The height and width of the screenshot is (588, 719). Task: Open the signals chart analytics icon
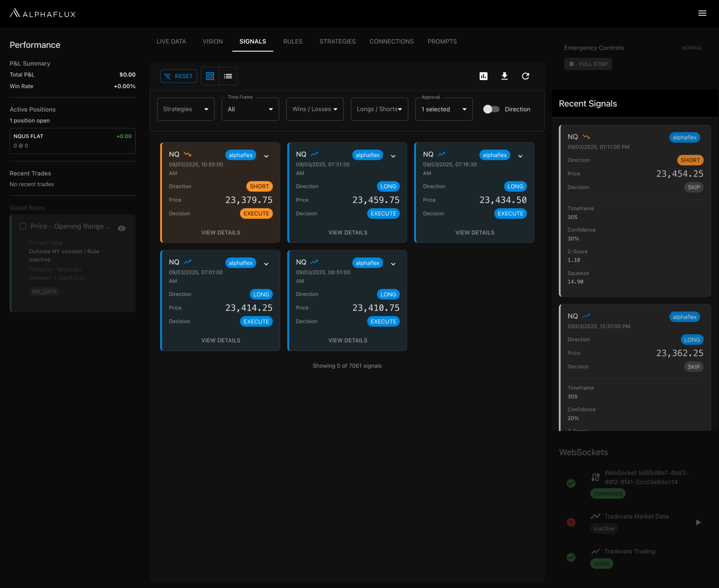point(484,76)
